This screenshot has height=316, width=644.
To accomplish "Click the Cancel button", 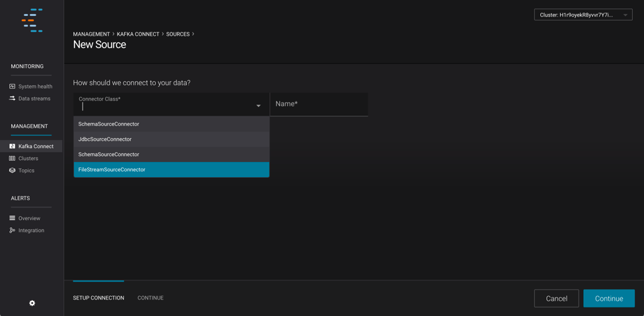I will point(557,298).
